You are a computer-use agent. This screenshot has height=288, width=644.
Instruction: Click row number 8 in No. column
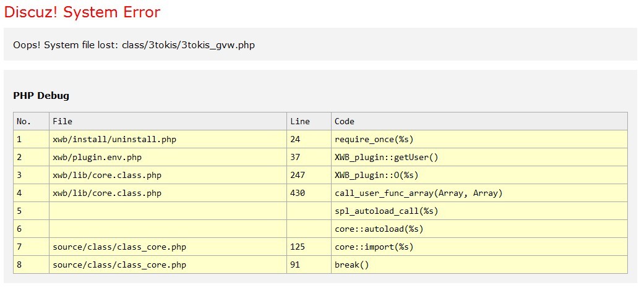31,265
